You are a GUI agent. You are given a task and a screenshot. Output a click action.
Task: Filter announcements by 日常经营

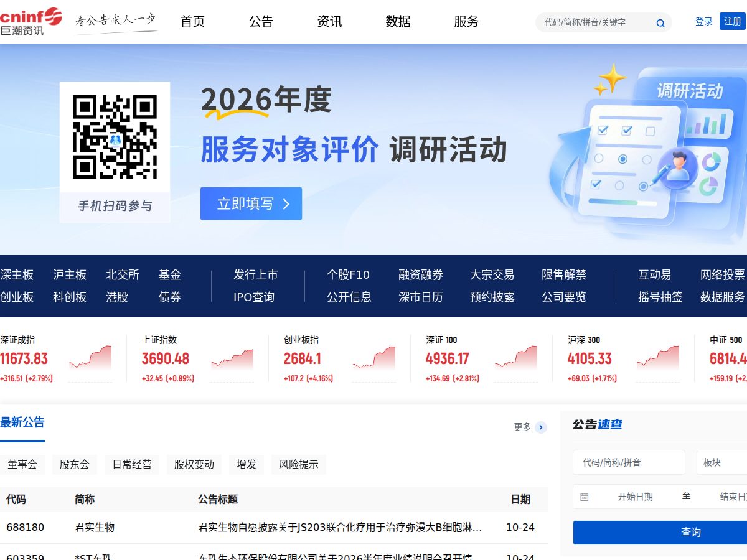click(132, 464)
